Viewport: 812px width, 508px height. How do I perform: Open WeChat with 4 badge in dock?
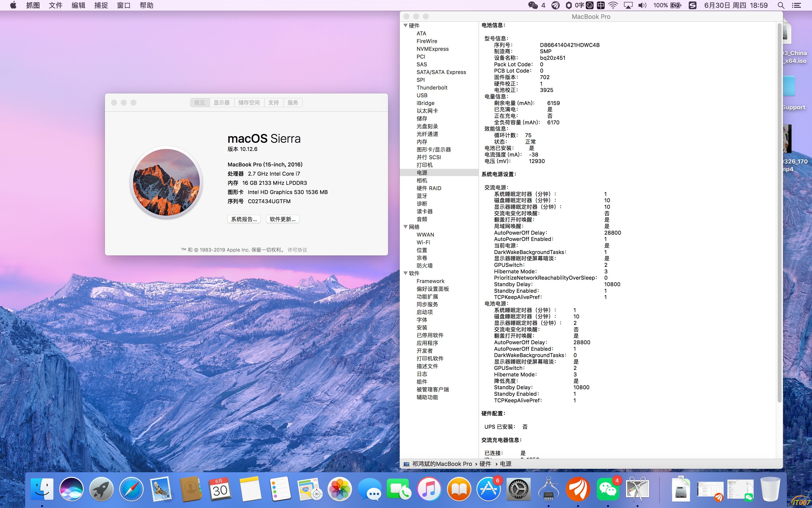[x=608, y=489]
